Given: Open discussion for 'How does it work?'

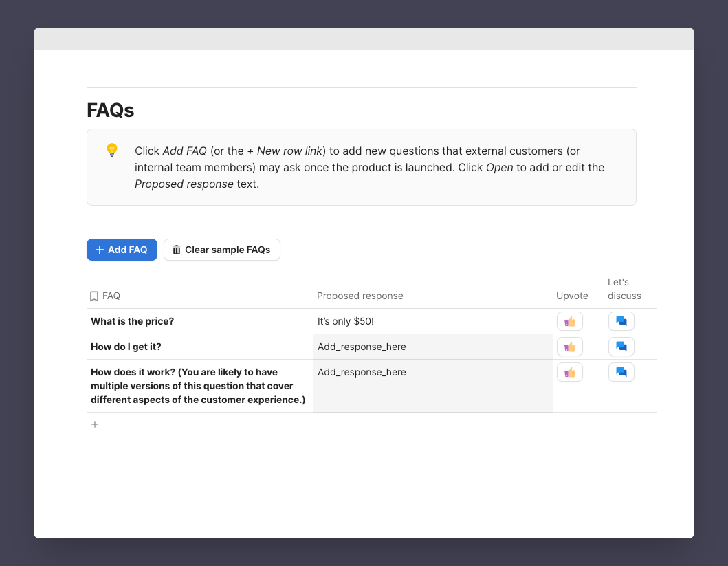Looking at the screenshot, I should pos(621,372).
